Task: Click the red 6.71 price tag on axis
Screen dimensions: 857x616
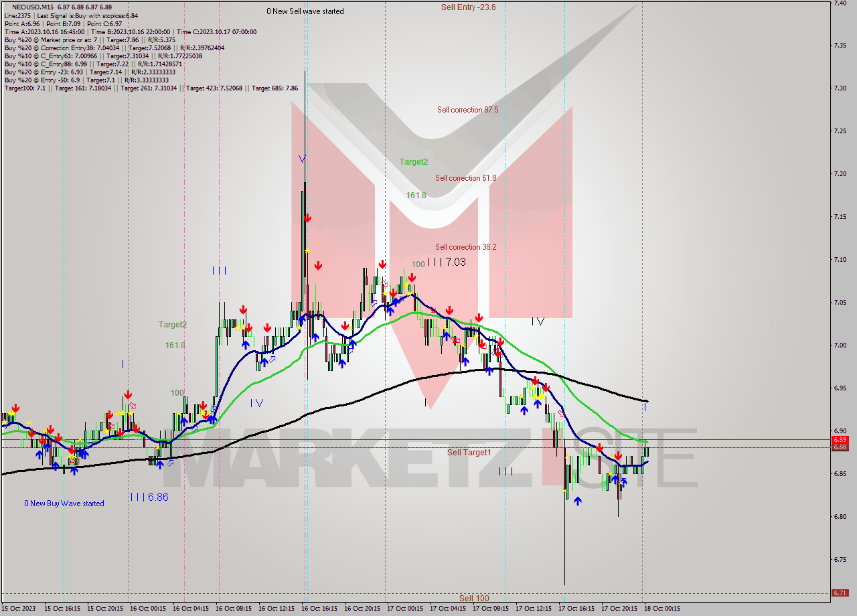Action: click(x=840, y=593)
